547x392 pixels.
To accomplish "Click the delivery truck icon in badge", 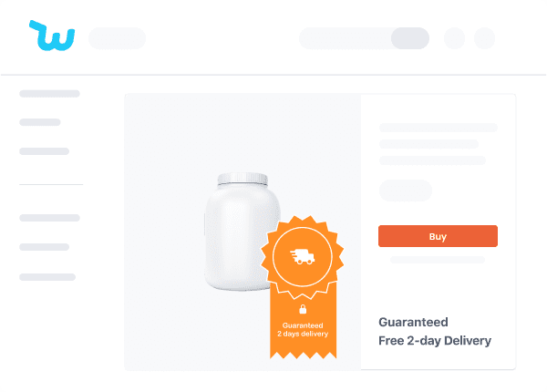I will click(x=303, y=257).
